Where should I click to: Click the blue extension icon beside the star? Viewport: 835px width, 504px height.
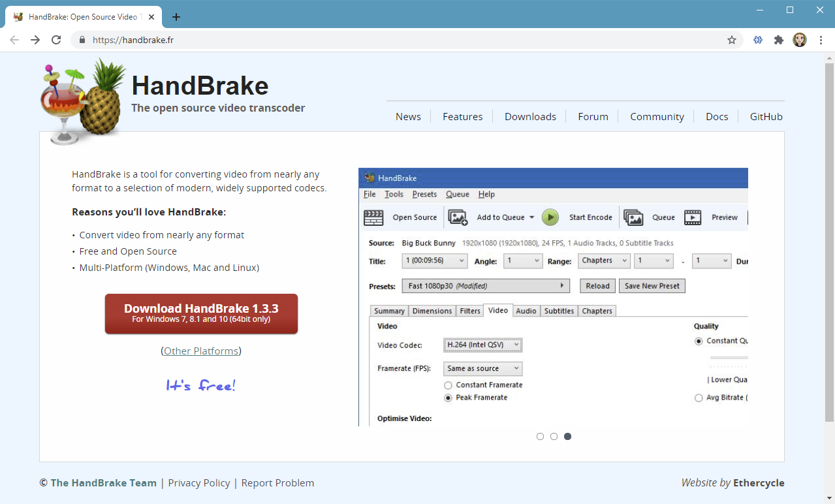(758, 40)
